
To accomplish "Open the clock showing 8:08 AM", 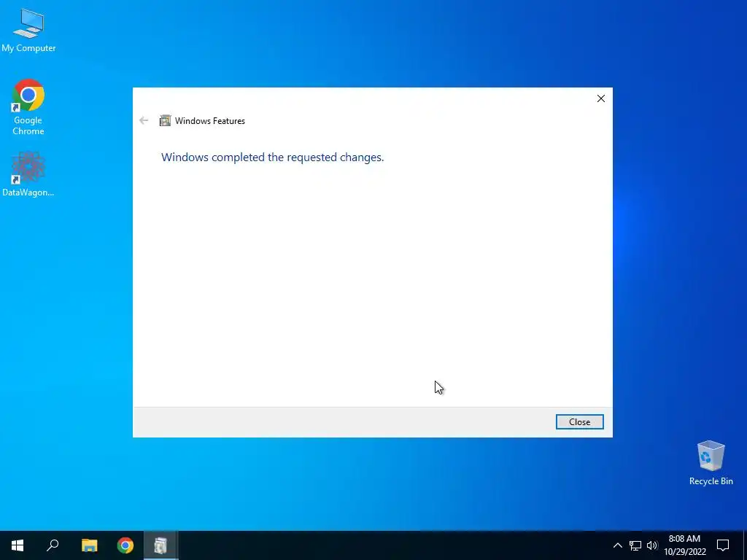I will (x=684, y=545).
